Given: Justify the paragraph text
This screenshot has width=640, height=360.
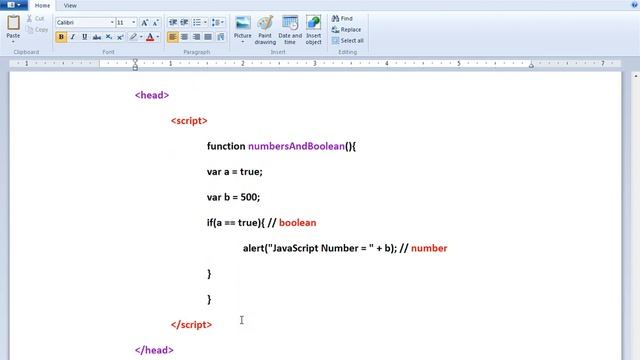Looking at the screenshot, I should (208, 37).
